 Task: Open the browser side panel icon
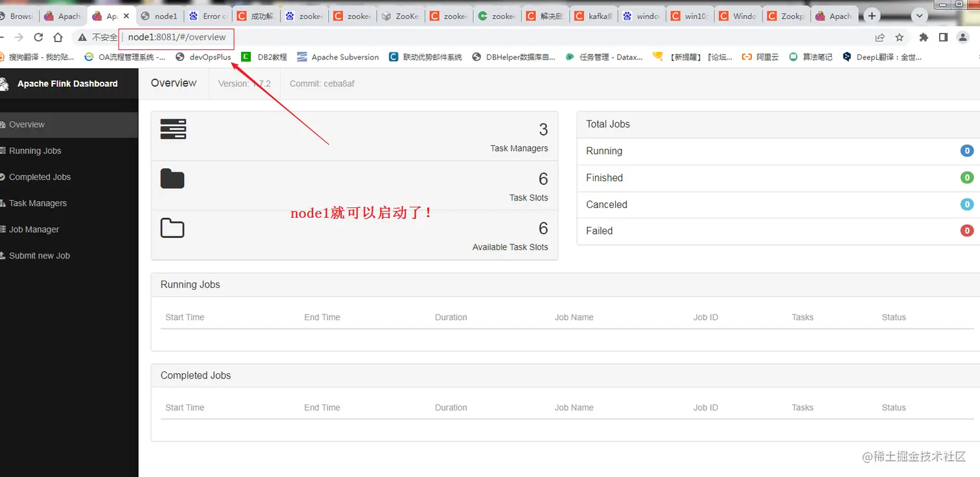pos(943,38)
